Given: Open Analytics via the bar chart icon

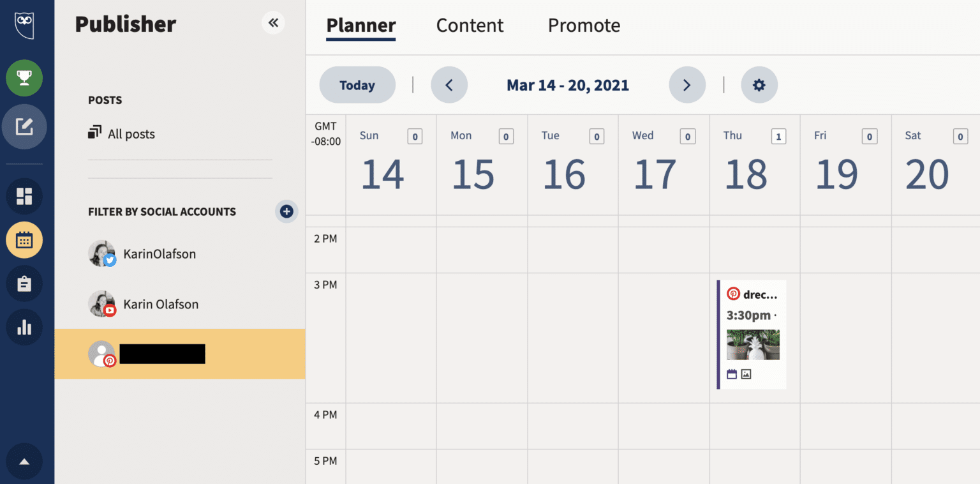Looking at the screenshot, I should [24, 327].
